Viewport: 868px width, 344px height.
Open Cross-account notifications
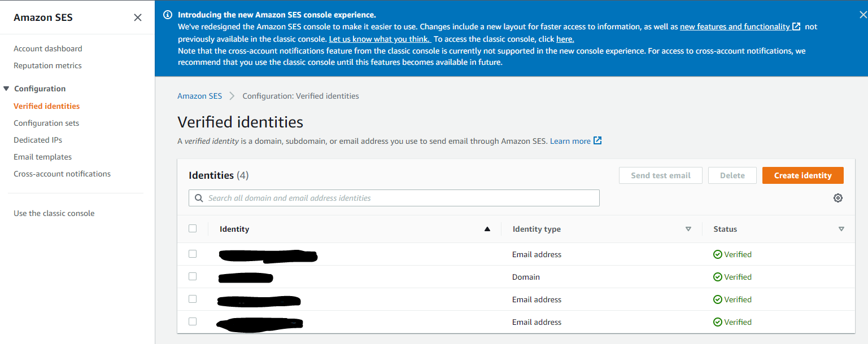tap(62, 174)
